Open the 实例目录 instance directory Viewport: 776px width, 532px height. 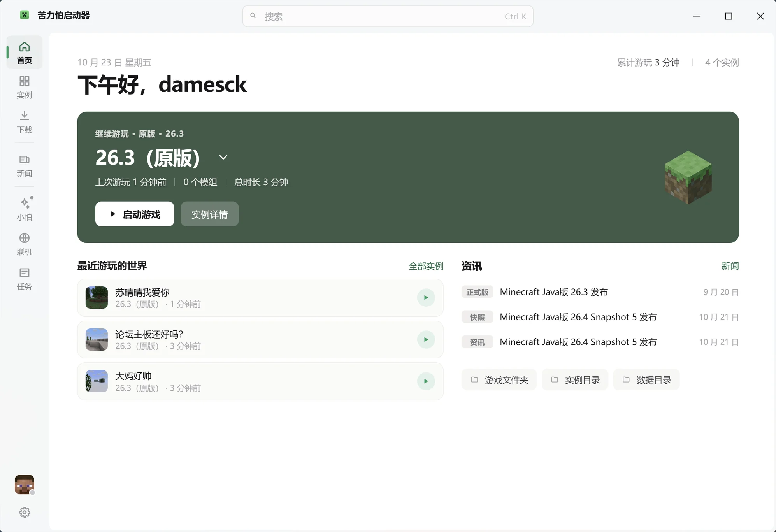[x=575, y=379]
